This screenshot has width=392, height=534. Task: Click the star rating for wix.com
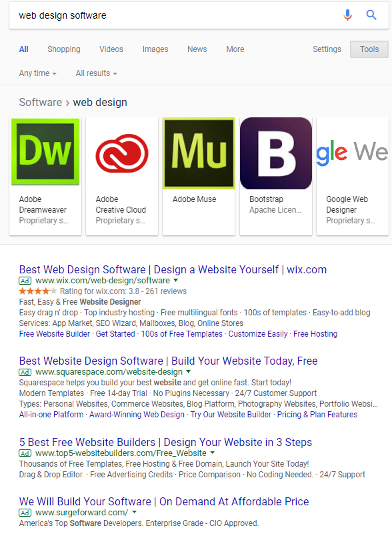click(x=38, y=291)
